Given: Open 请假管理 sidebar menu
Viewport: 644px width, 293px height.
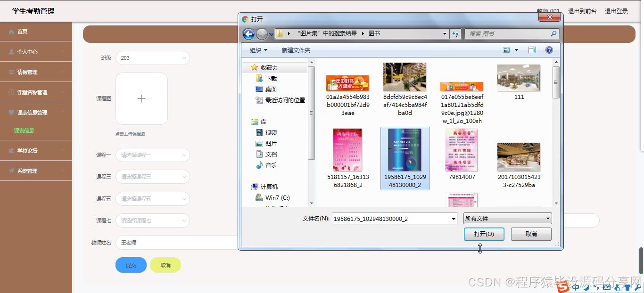Looking at the screenshot, I should (36, 72).
